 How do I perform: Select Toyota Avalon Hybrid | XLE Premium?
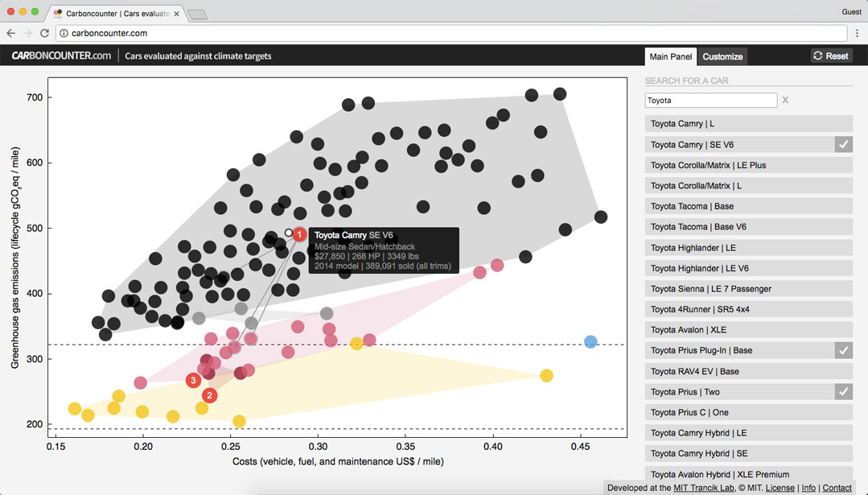pyautogui.click(x=748, y=474)
